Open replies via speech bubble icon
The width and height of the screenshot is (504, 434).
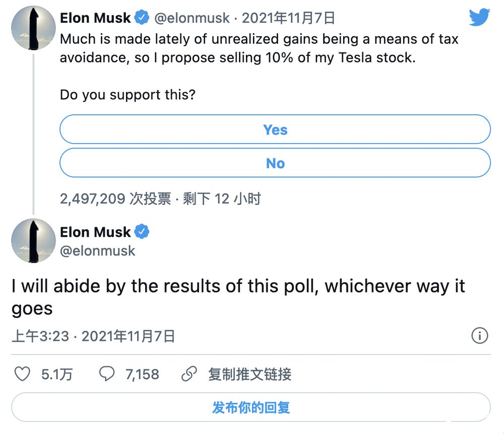(107, 374)
